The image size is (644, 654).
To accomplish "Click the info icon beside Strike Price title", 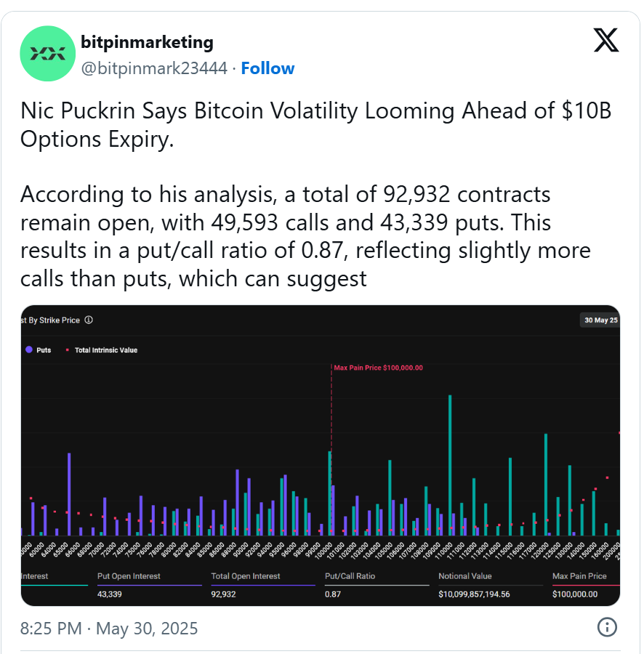I will pyautogui.click(x=89, y=320).
